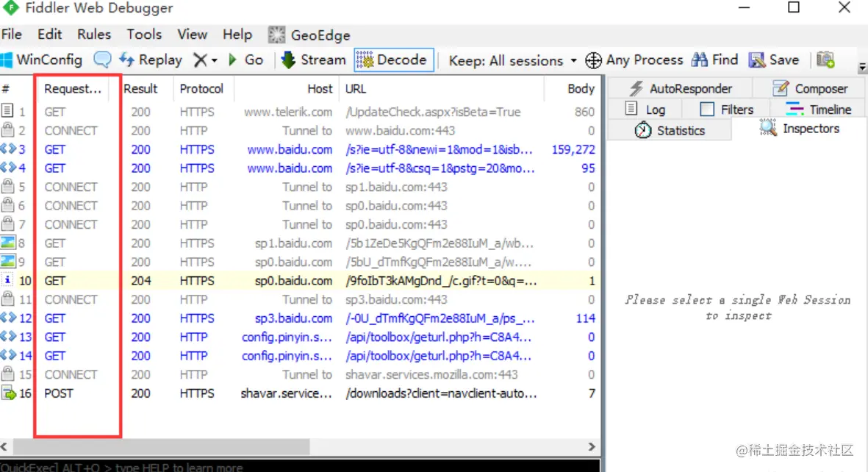Switch to the Statistics tab

(x=670, y=130)
